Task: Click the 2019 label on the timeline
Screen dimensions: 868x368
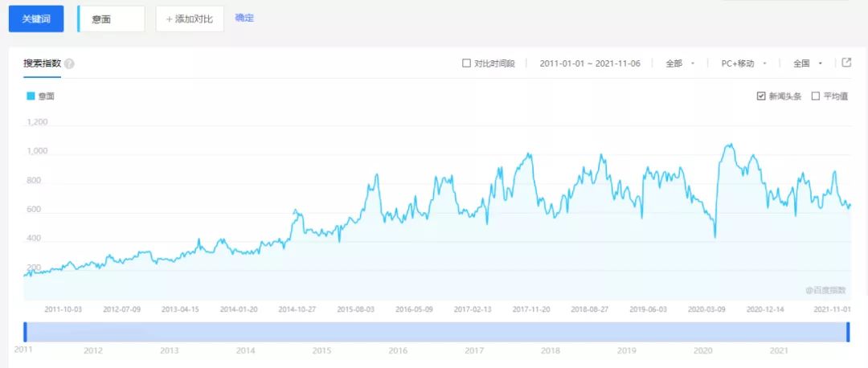Action: tap(626, 351)
